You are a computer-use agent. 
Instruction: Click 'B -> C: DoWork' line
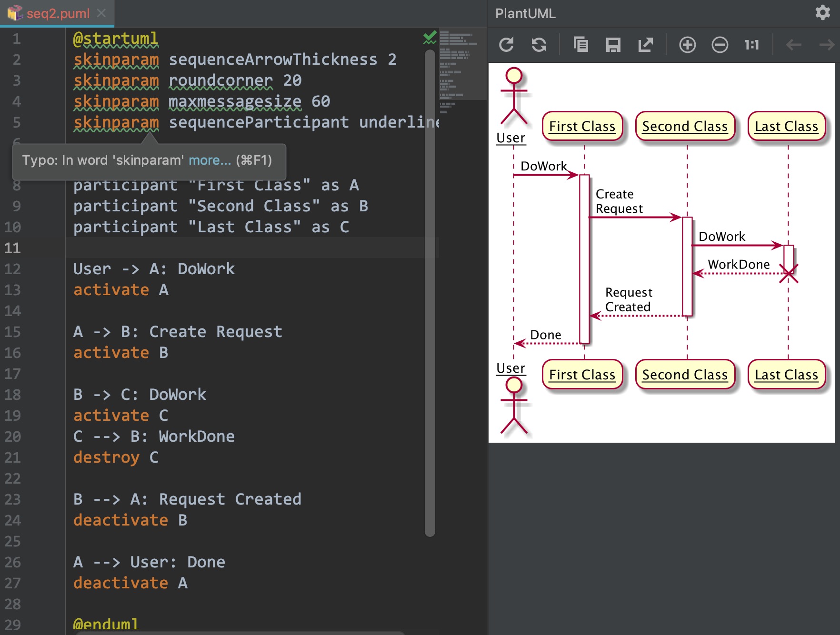(140, 395)
